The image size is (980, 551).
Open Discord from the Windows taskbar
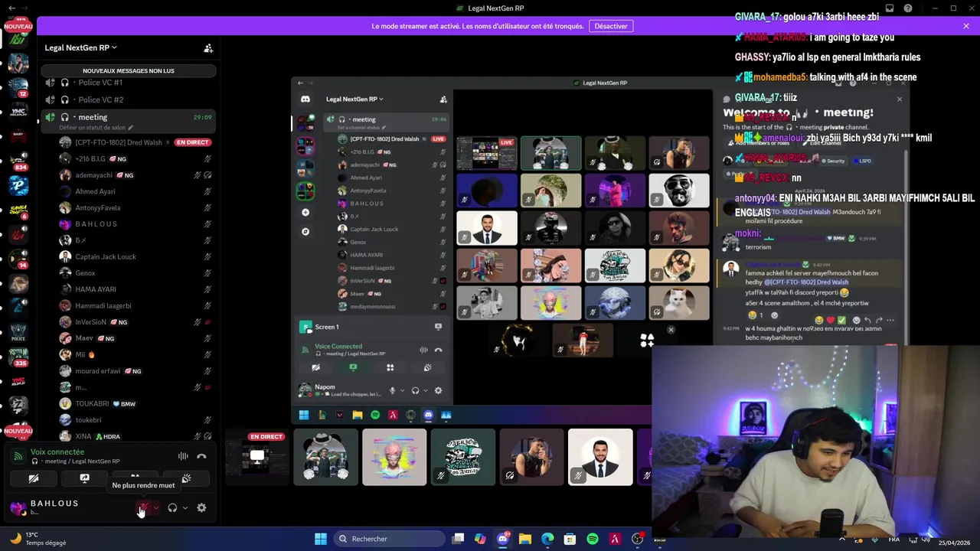click(502, 539)
